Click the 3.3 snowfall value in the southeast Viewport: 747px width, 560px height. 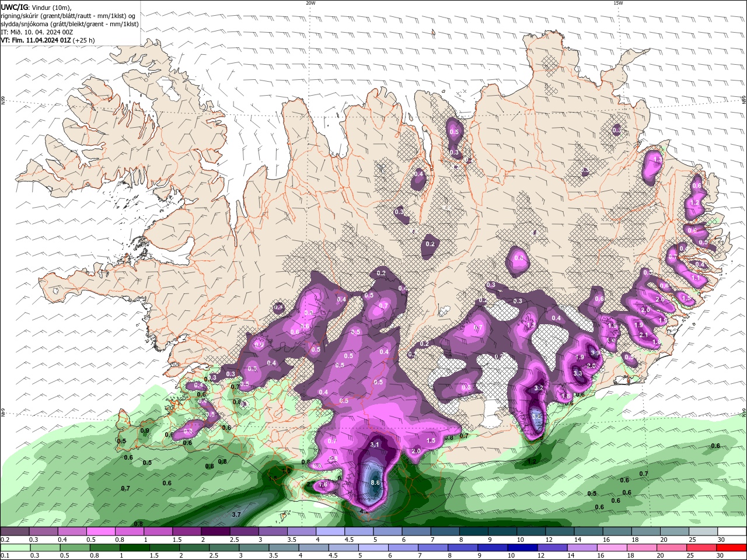(578, 373)
